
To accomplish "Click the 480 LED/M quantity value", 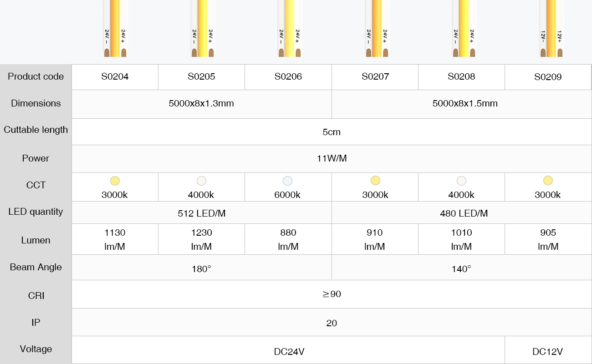I will click(x=464, y=213).
